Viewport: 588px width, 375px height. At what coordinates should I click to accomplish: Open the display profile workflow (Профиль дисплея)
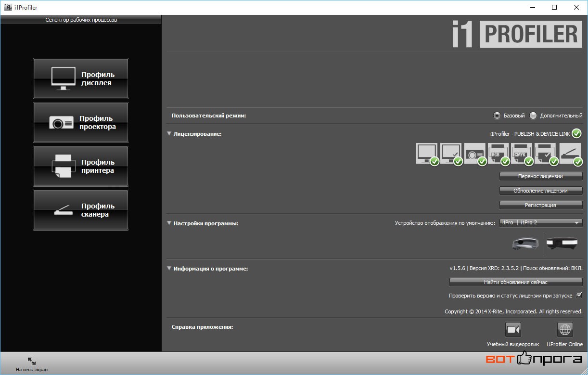(81, 79)
